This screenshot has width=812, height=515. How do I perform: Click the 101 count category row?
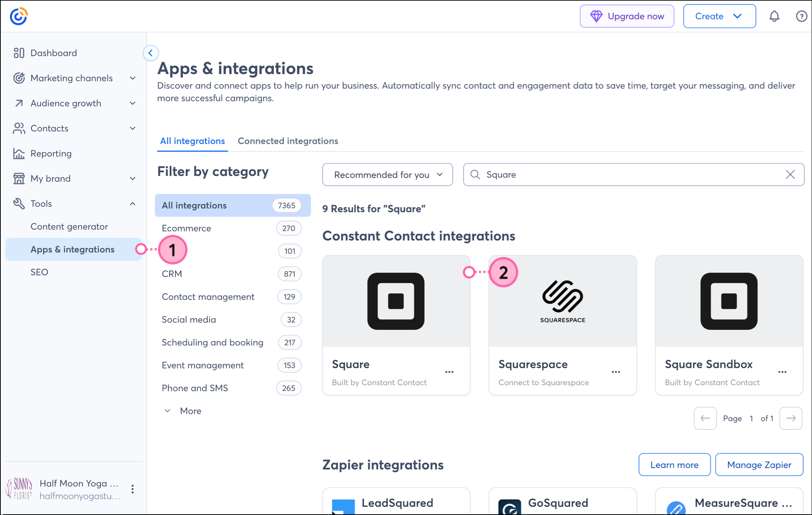[233, 251]
